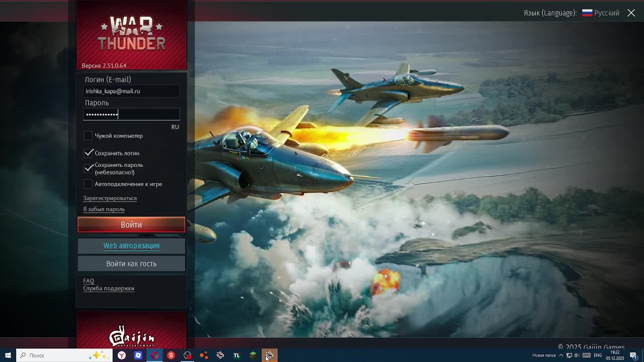This screenshot has height=362, width=644.
Task: Click the Пароль password field
Action: pyautogui.click(x=131, y=114)
